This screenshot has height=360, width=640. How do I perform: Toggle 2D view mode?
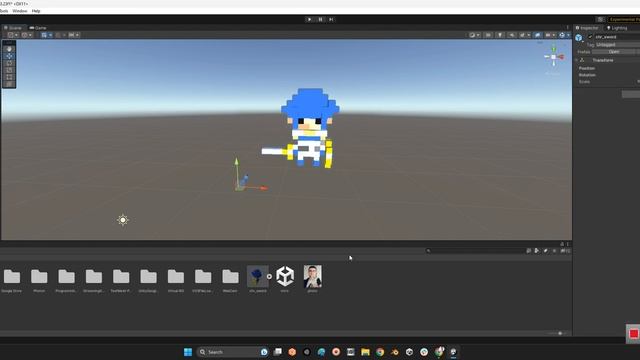click(488, 35)
